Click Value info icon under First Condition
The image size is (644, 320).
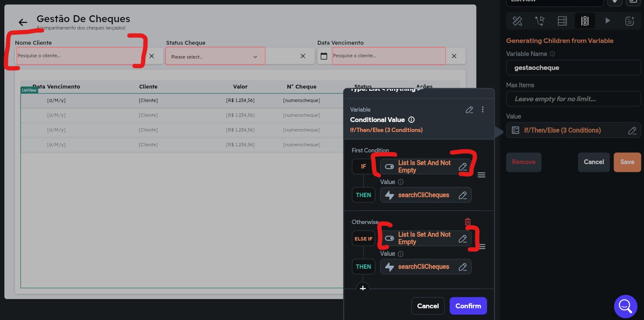pos(400,182)
